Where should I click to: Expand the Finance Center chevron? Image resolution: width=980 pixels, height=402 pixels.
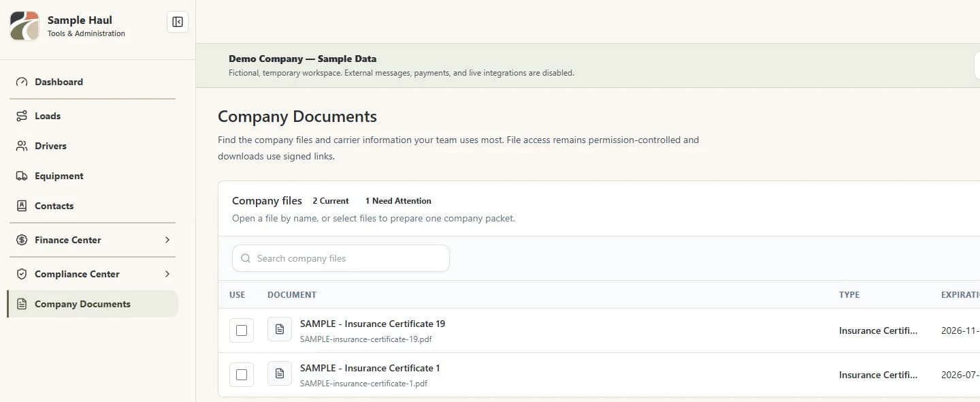pos(167,240)
